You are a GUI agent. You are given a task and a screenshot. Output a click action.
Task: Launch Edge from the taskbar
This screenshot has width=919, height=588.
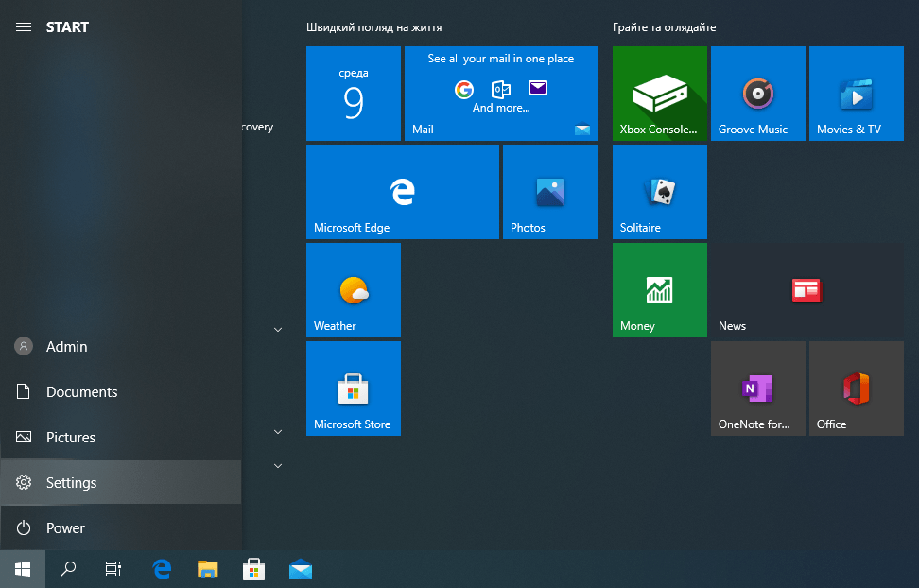tap(162, 569)
